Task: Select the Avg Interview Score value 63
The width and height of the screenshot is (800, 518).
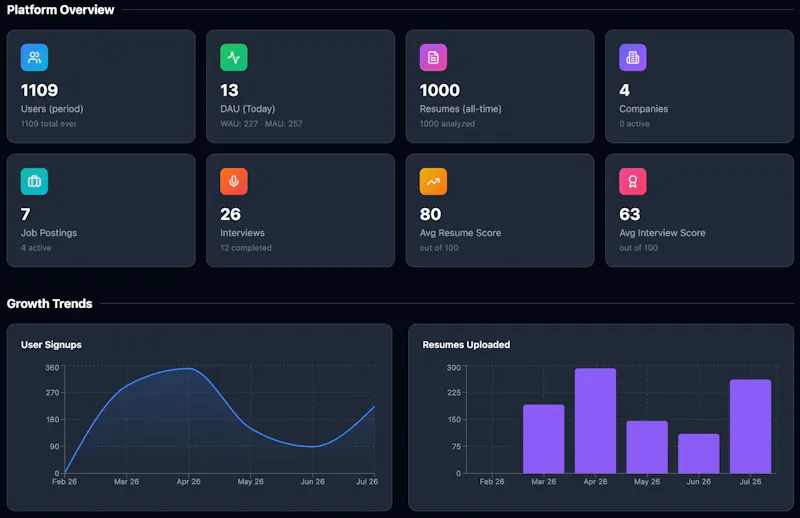Action: tap(630, 214)
